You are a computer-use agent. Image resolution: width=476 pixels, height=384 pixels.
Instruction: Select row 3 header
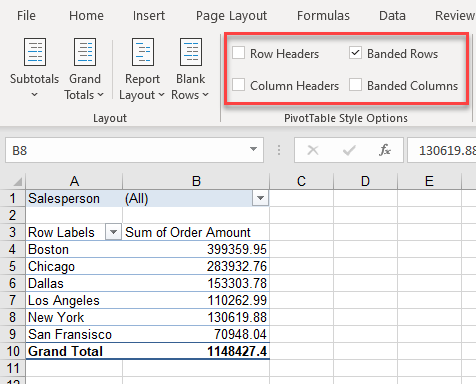tap(13, 232)
